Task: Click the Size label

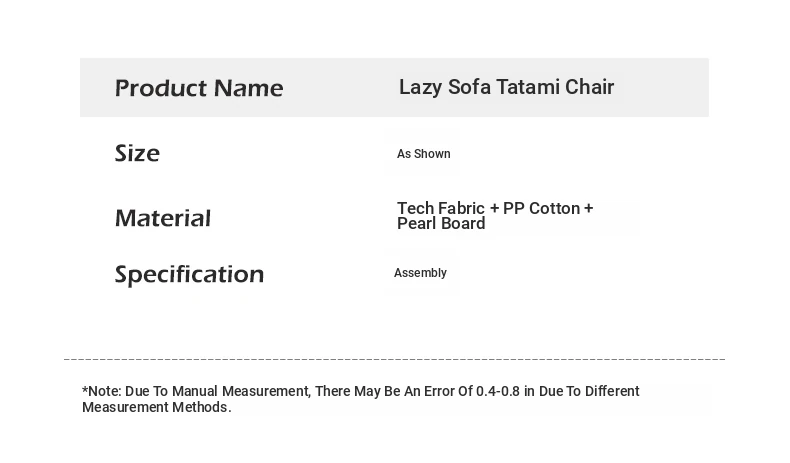Action: (x=137, y=153)
